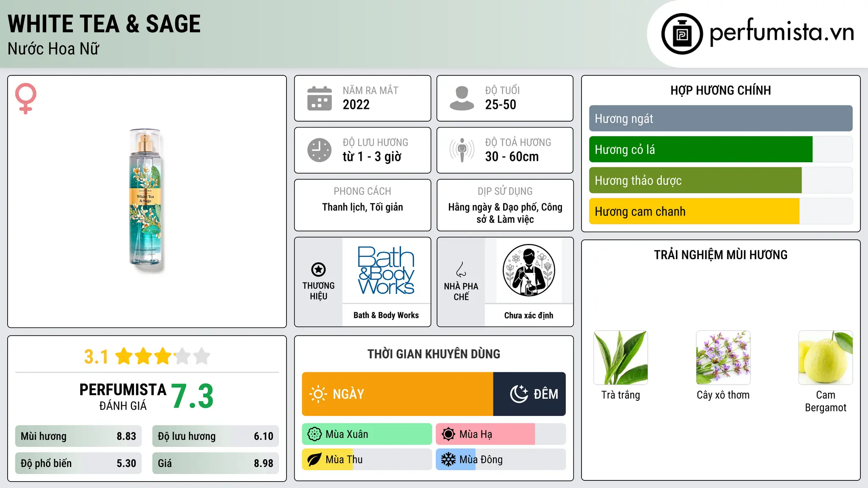Click the person icon beside Độ tuổi
Viewport: 868px width, 488px height.
[x=462, y=98]
